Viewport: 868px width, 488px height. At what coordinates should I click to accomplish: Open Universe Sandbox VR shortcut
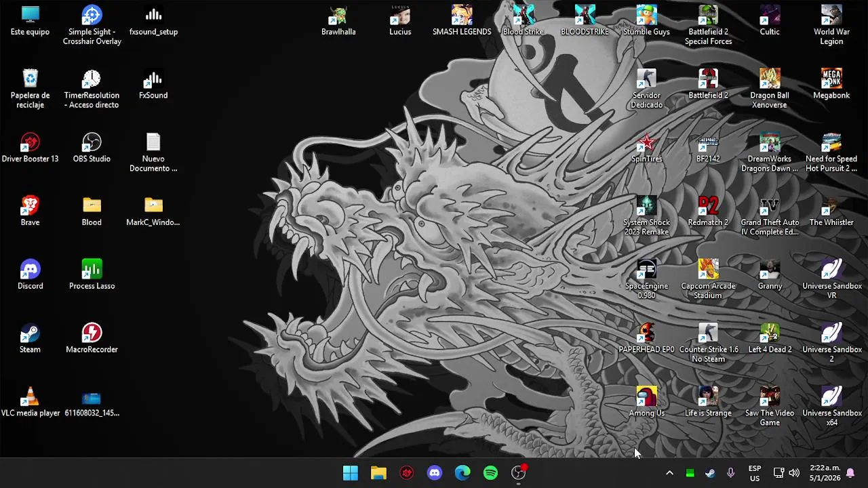pyautogui.click(x=831, y=279)
